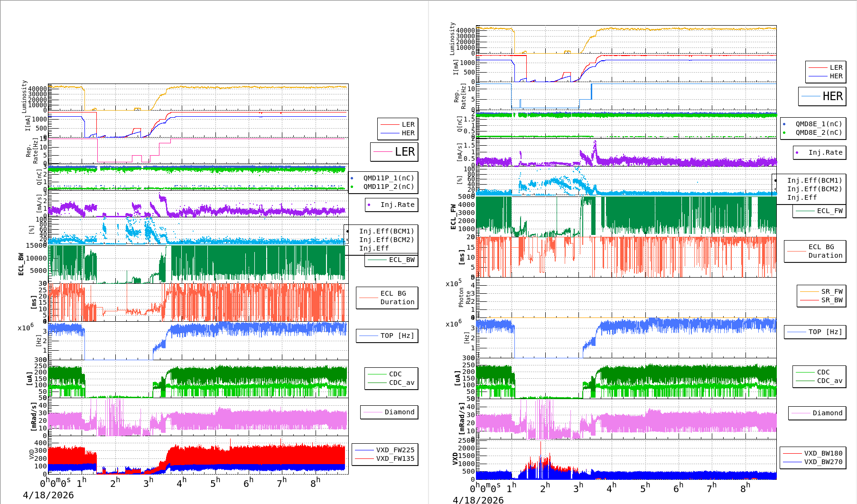Click the ECL_BW legend box

(x=391, y=260)
